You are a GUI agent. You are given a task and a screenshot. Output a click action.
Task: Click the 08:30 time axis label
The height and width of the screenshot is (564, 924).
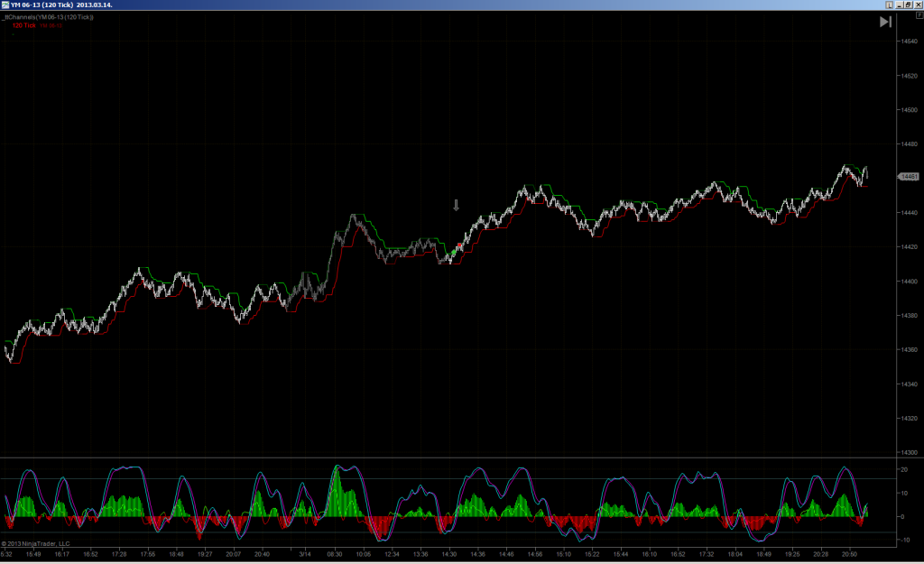pos(335,554)
